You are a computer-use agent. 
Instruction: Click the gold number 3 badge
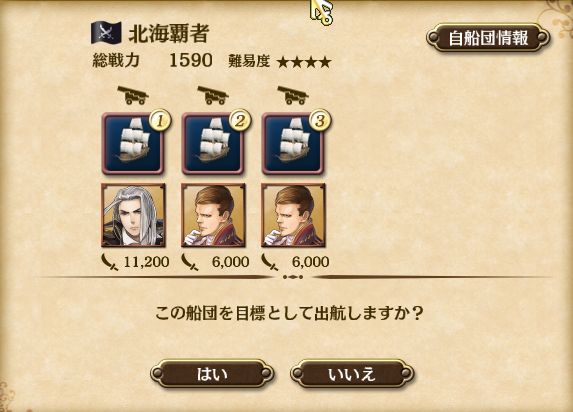click(320, 120)
